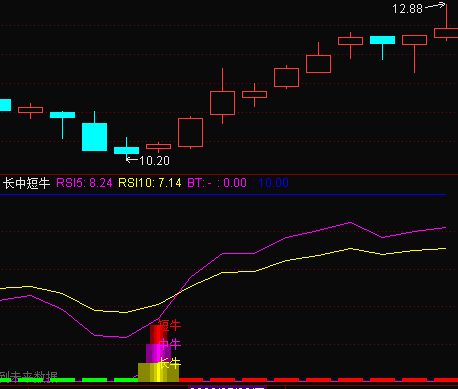Click the magenta RSI5 line peak

(x=350, y=222)
